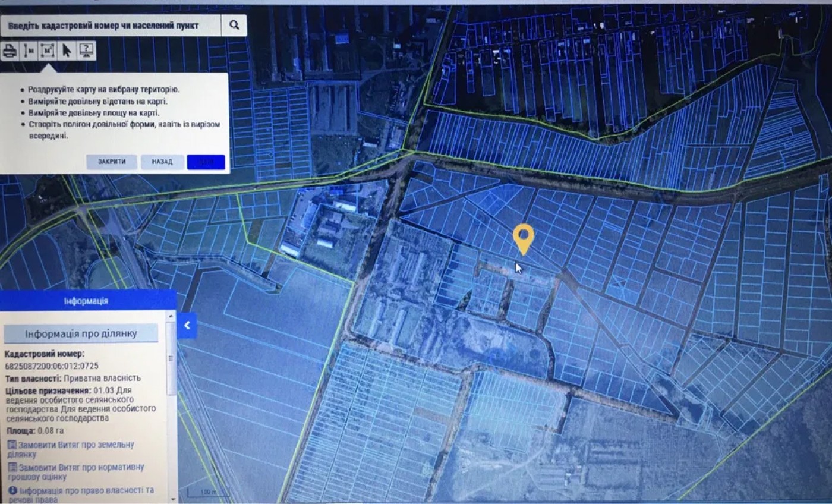The width and height of the screenshot is (832, 504).
Task: Click the ЗАКРИТИ button
Action: (x=112, y=162)
